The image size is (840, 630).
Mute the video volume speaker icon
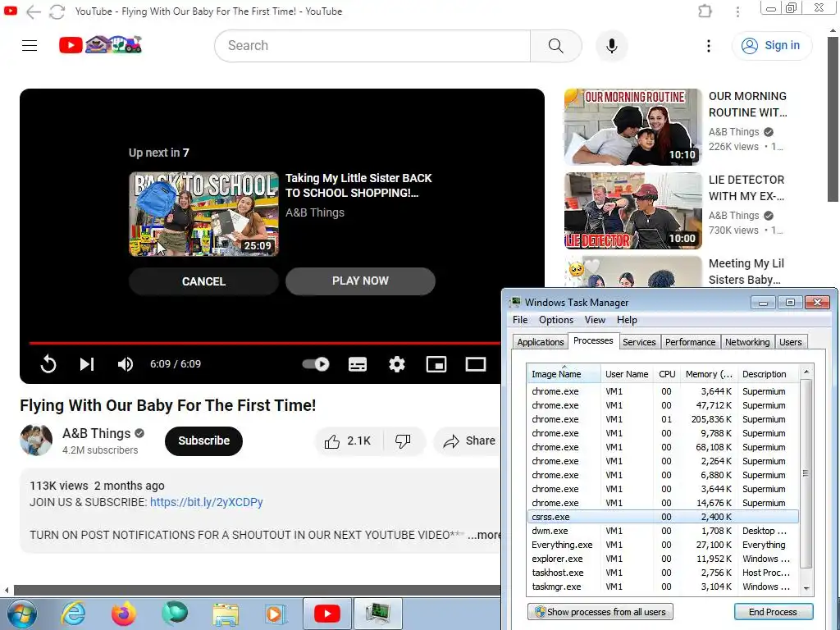click(126, 364)
